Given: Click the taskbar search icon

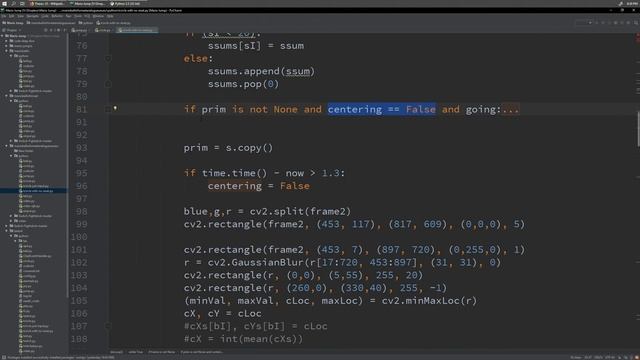Looking at the screenshot, I should (x=13, y=4).
